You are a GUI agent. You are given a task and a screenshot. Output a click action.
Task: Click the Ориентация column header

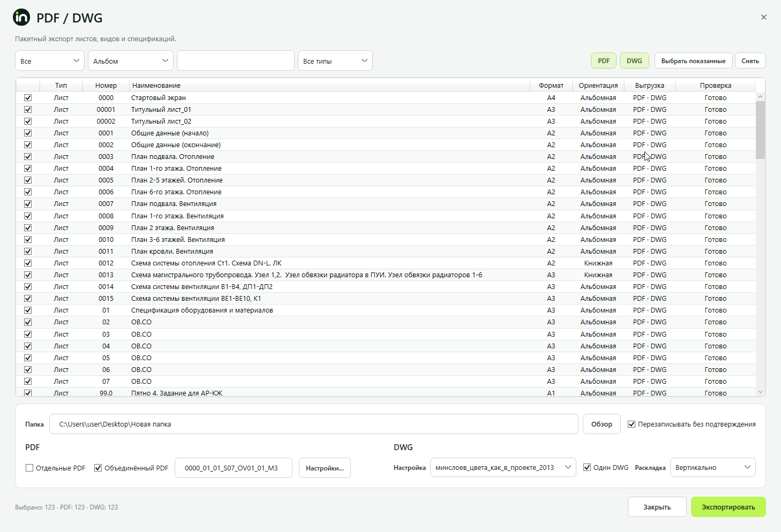click(598, 85)
